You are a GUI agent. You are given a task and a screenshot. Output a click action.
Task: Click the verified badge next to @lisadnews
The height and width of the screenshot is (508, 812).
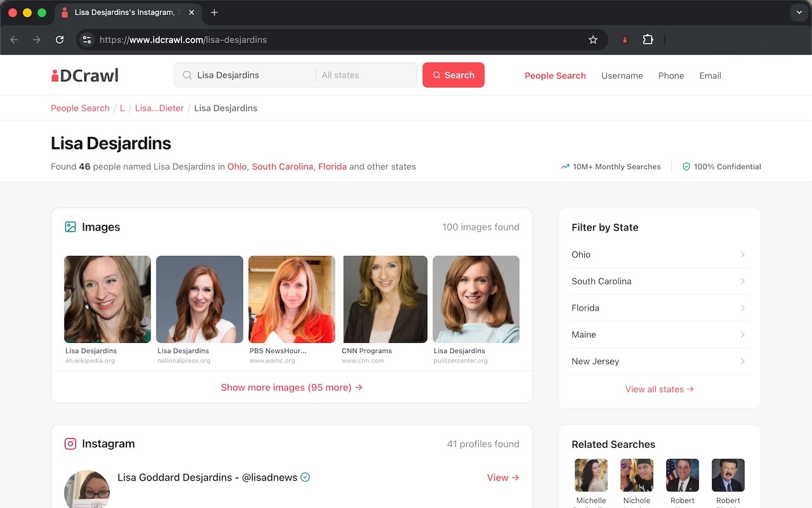click(x=305, y=478)
